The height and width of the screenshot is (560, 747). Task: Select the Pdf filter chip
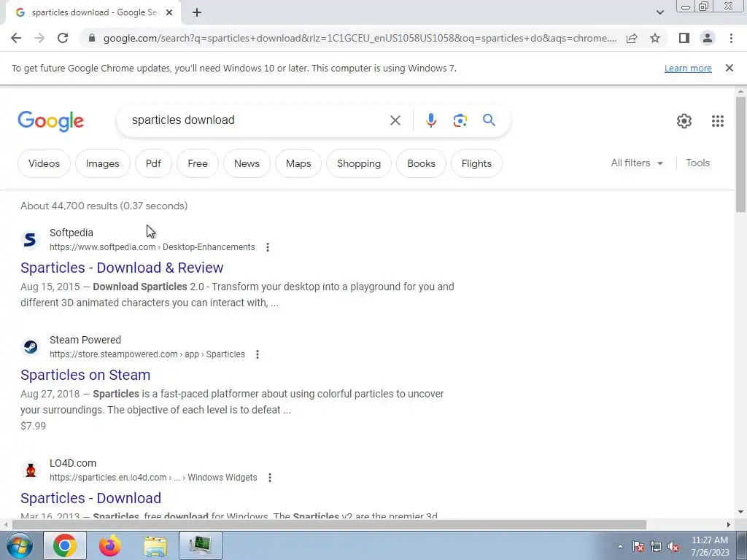click(x=153, y=163)
